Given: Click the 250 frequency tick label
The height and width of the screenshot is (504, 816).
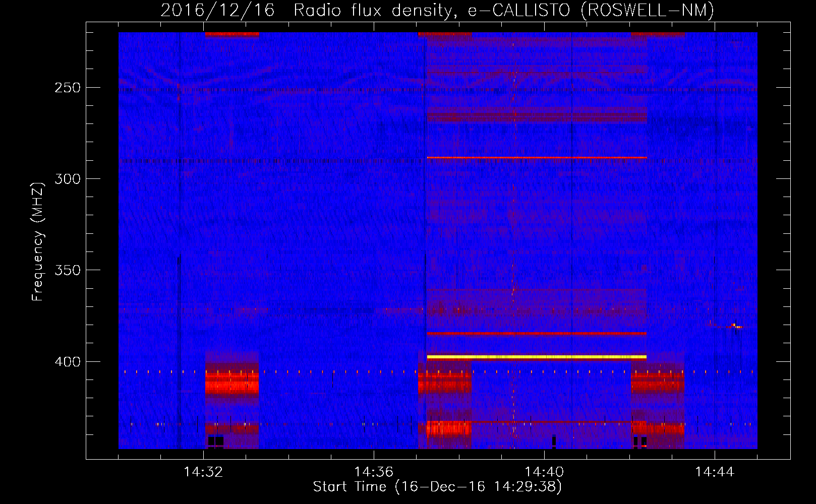Looking at the screenshot, I should (68, 88).
